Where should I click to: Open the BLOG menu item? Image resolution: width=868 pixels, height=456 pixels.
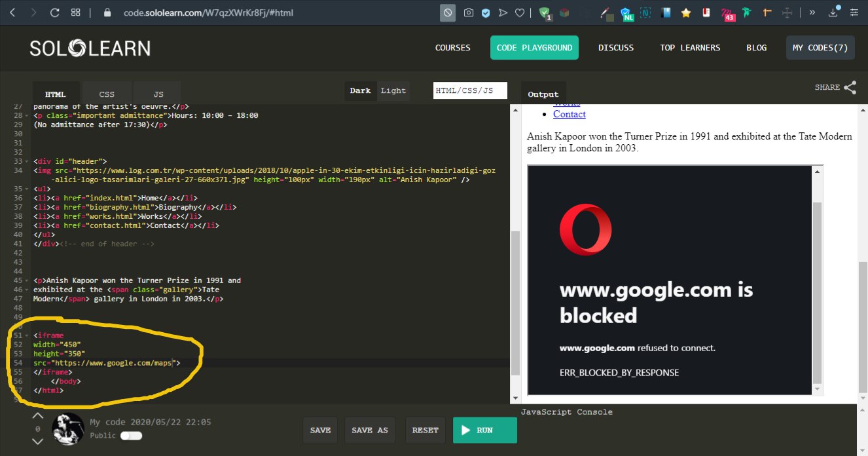point(756,48)
